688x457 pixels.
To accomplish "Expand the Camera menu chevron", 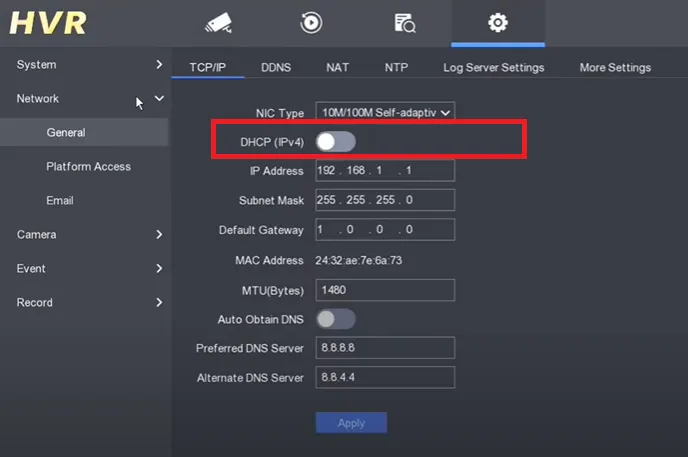I will pos(159,235).
